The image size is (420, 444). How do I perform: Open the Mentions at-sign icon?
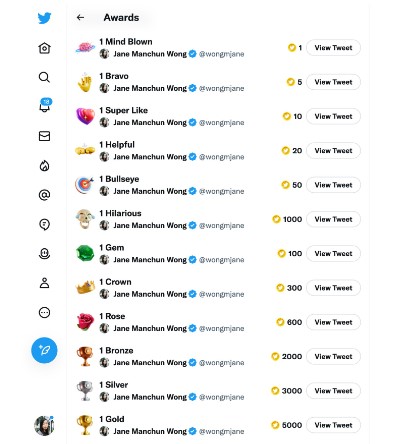point(44,195)
